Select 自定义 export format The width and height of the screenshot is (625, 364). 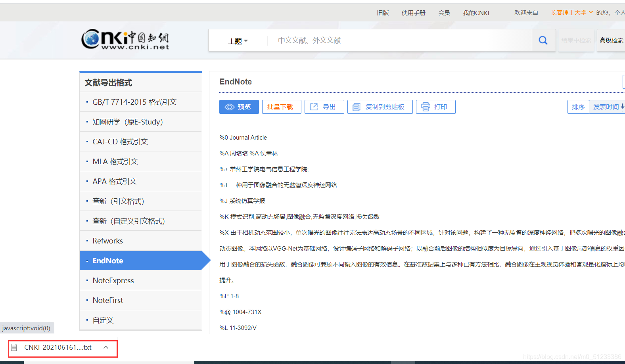141,320
